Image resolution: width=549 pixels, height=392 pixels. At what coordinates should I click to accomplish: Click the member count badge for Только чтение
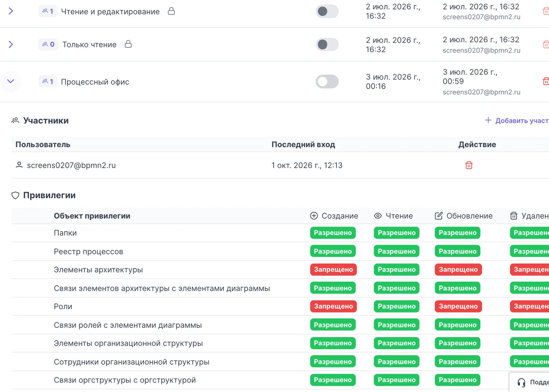click(x=48, y=44)
